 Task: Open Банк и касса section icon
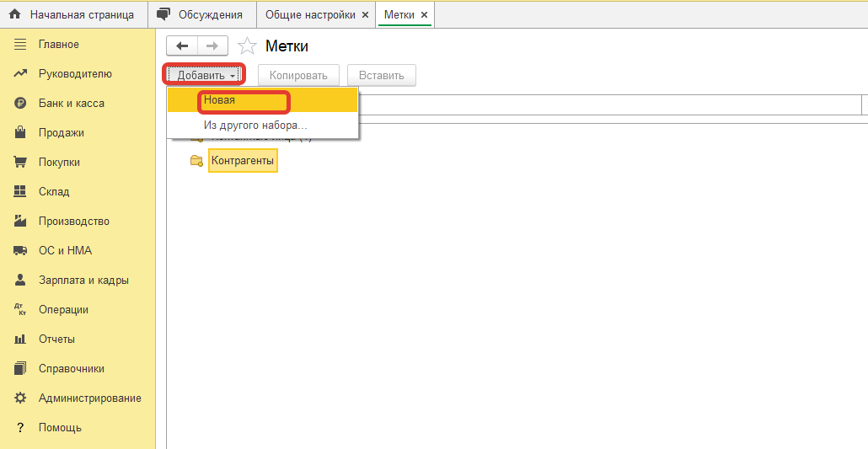click(x=21, y=104)
